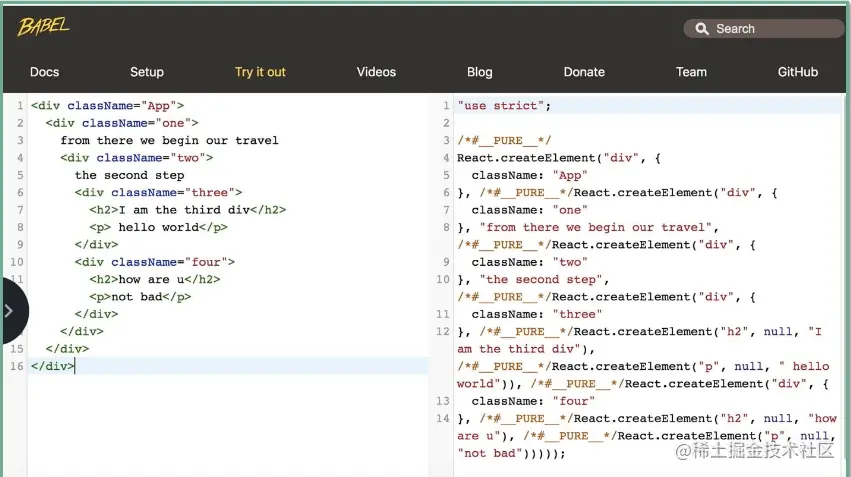The width and height of the screenshot is (851, 477).
Task: Click text 'from there we begin our travel' in input
Action: click(169, 141)
